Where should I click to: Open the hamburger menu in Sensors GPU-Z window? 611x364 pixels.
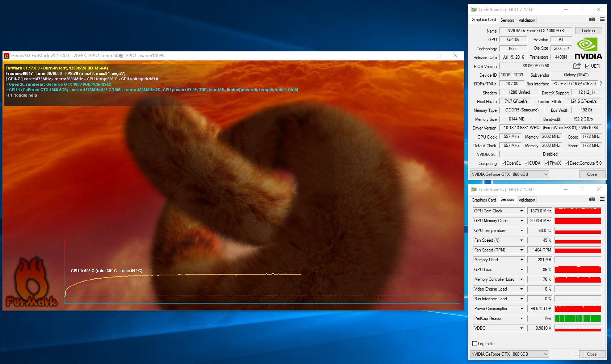pyautogui.click(x=602, y=199)
